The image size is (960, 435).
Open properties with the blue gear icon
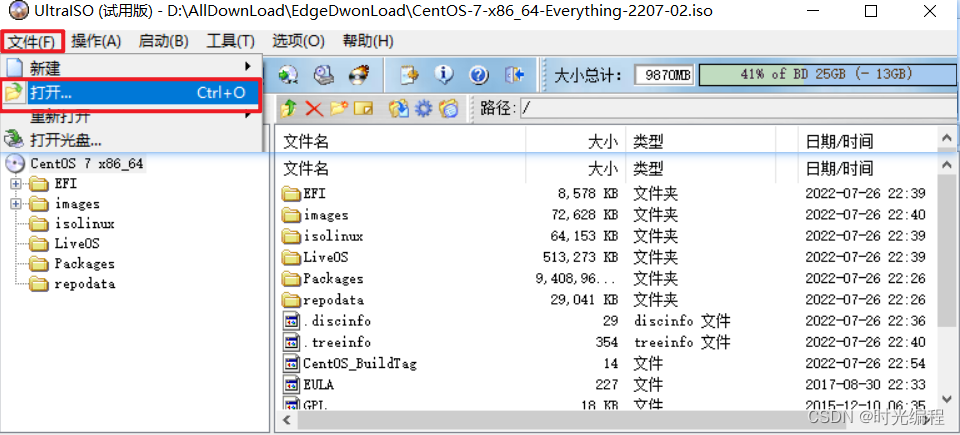tap(423, 109)
